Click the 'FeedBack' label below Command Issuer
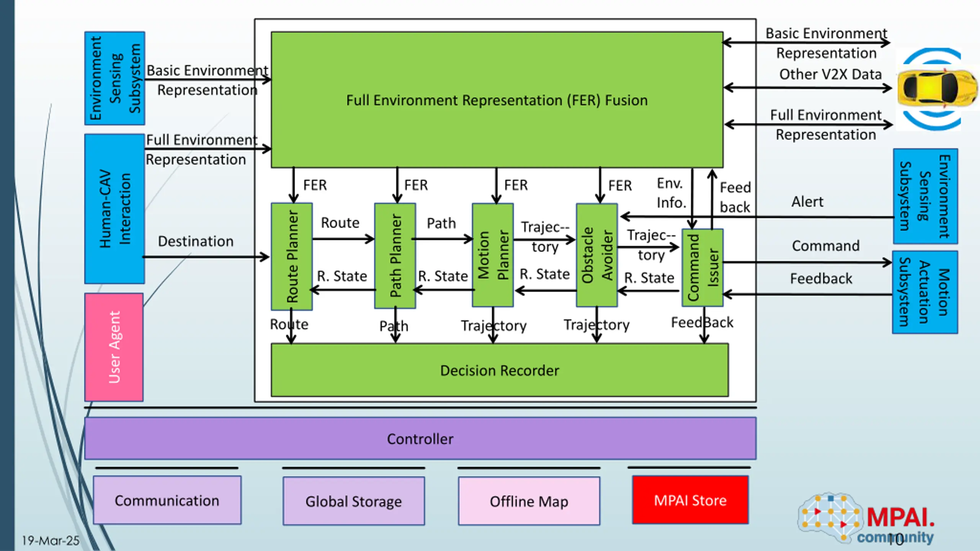Screen dimensions: 980x551 tap(702, 323)
